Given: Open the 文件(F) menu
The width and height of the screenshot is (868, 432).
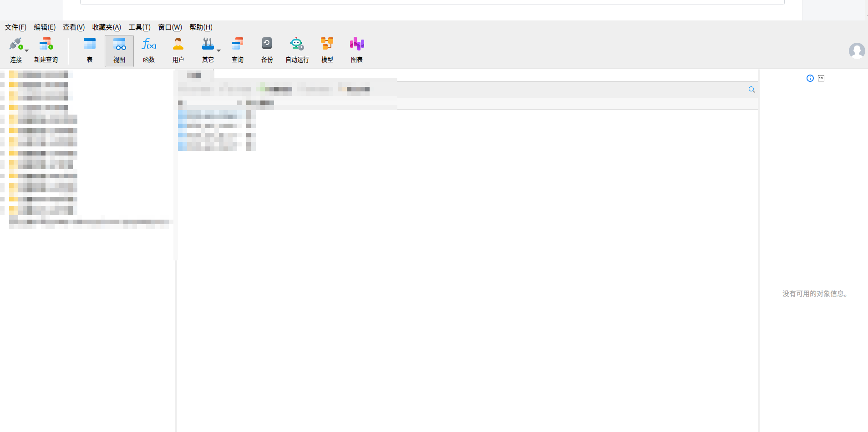Looking at the screenshot, I should click(15, 27).
